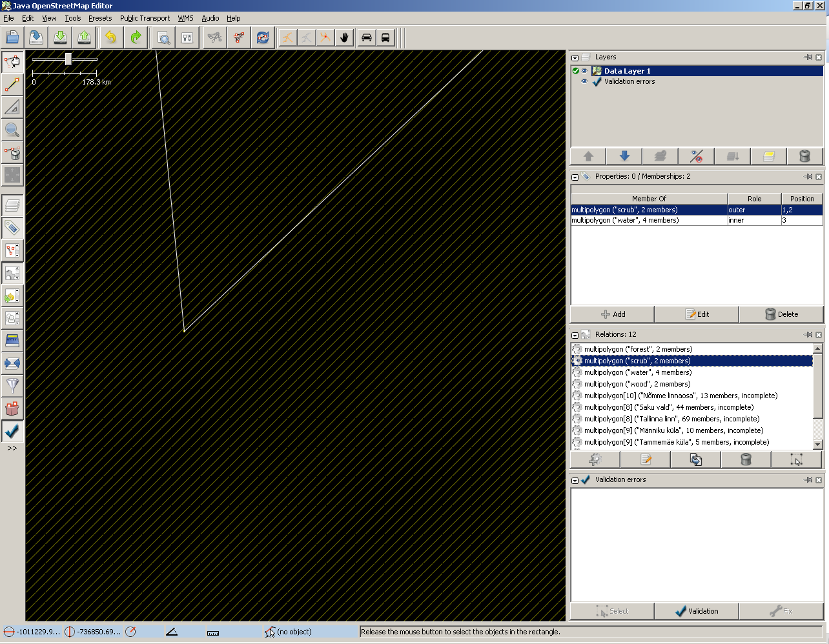
Task: Collapse the Relations panel
Action: [x=575, y=335]
